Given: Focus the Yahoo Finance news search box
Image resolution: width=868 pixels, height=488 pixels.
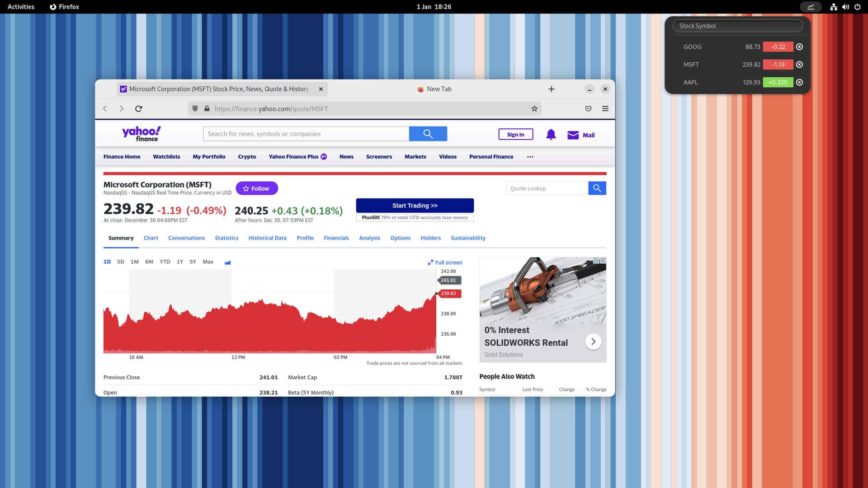Looking at the screenshot, I should coord(306,134).
